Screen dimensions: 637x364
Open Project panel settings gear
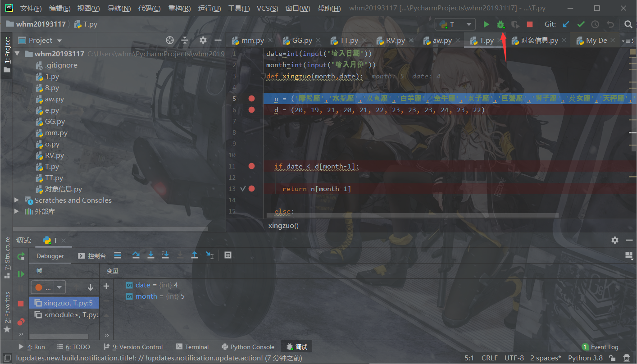point(203,40)
